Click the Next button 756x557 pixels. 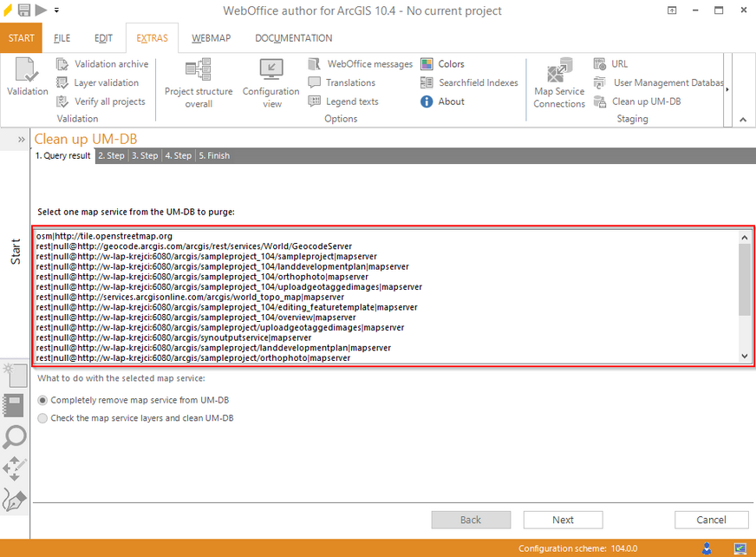point(564,520)
